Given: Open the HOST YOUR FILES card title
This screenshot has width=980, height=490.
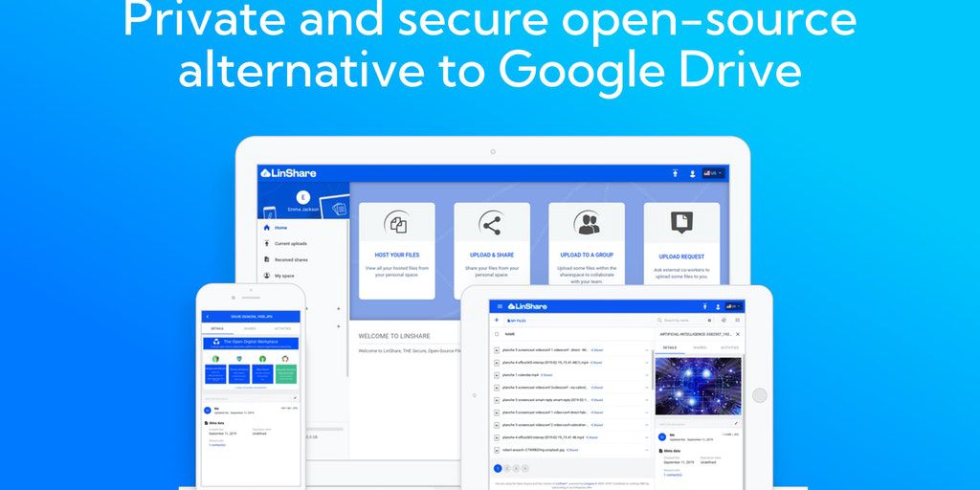Looking at the screenshot, I should tap(397, 255).
